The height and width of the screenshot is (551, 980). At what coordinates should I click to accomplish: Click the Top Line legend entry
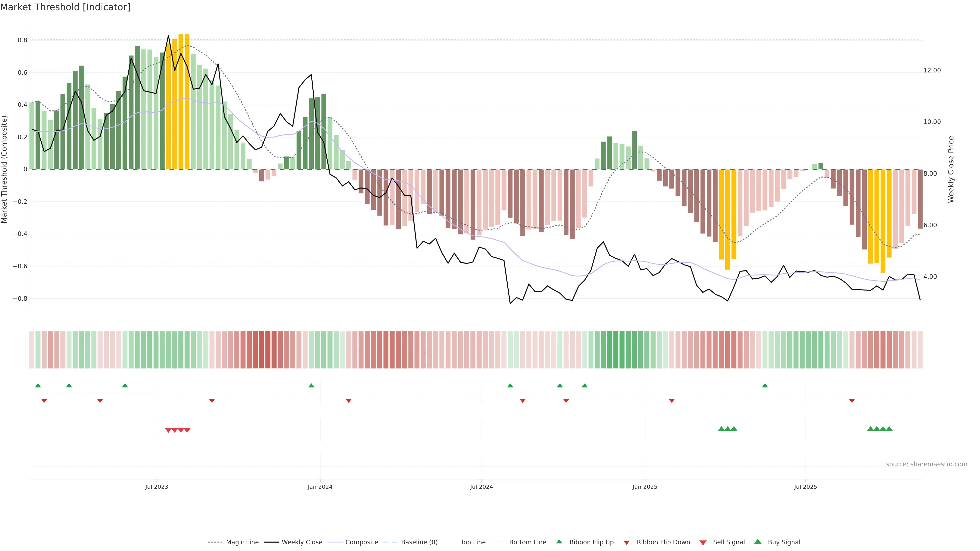(x=473, y=542)
